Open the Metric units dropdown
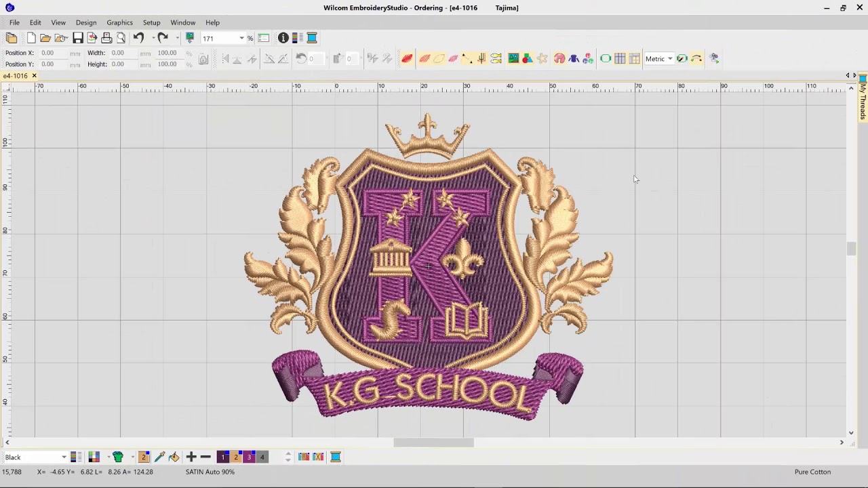This screenshot has width=868, height=488. (658, 58)
